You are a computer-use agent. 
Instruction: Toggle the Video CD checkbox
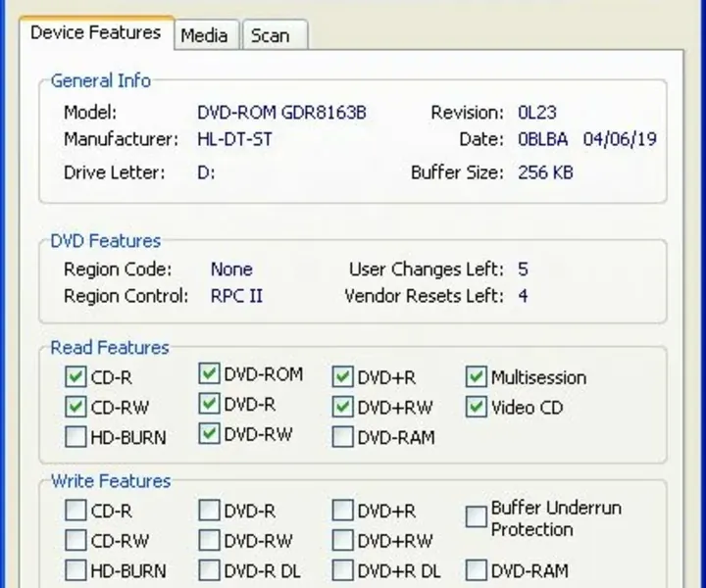coord(477,407)
